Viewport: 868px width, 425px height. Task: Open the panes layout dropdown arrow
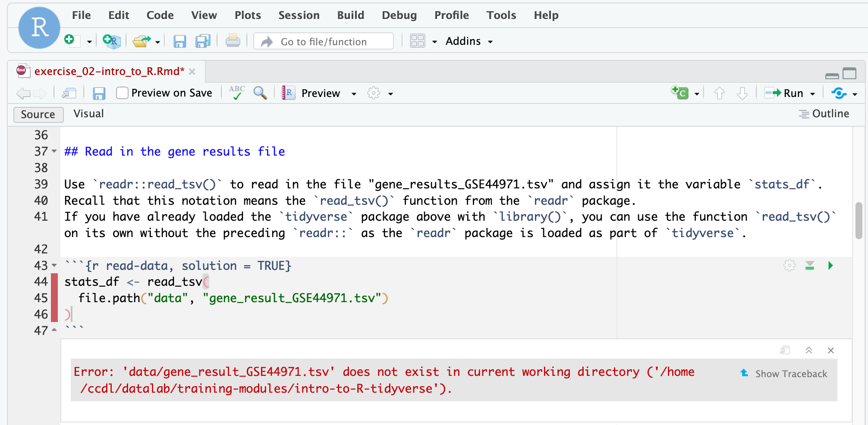coord(434,42)
